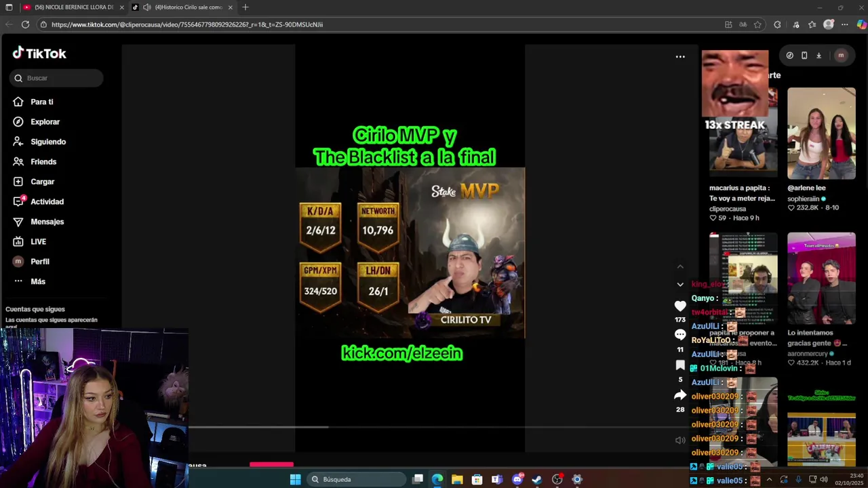This screenshot has width=868, height=488.
Task: Reload the page
Action: [25, 24]
